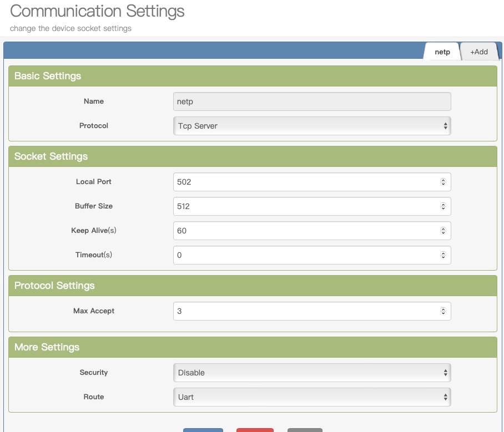Open the +Add tab
The image size is (504, 432).
pos(478,52)
